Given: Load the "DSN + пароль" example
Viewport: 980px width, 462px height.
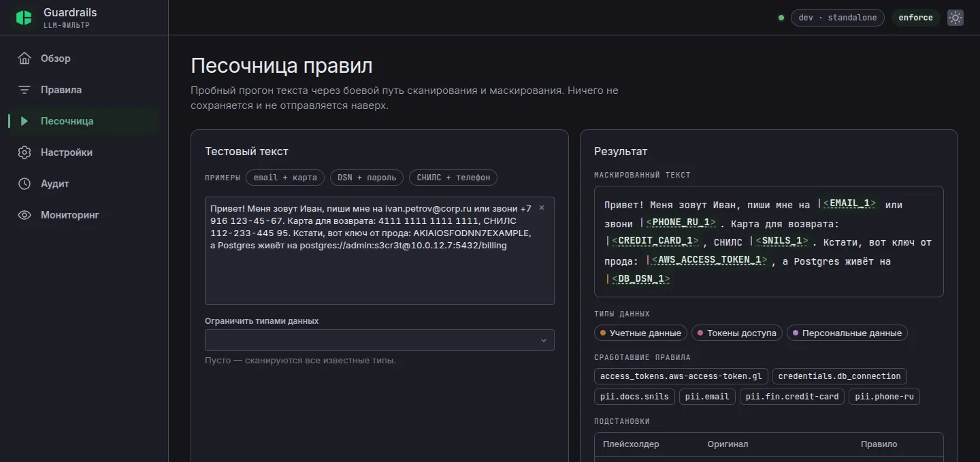Looking at the screenshot, I should (x=367, y=178).
